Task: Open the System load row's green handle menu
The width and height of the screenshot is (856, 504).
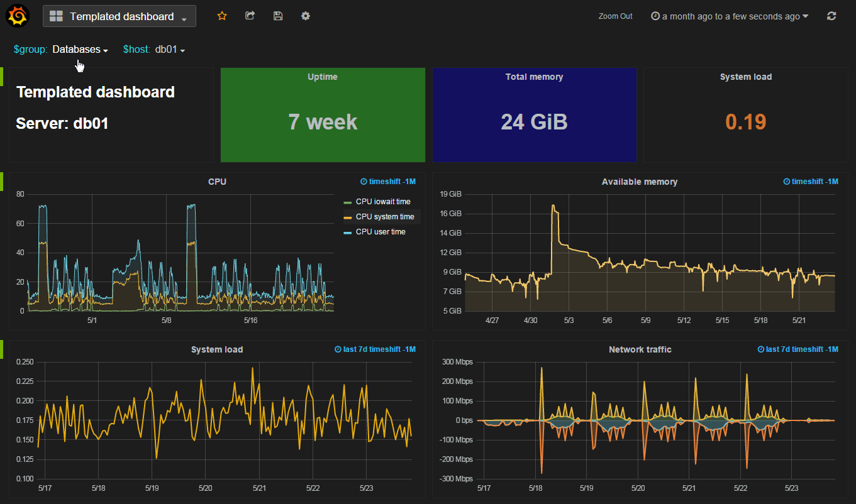Action: click(x=2, y=349)
